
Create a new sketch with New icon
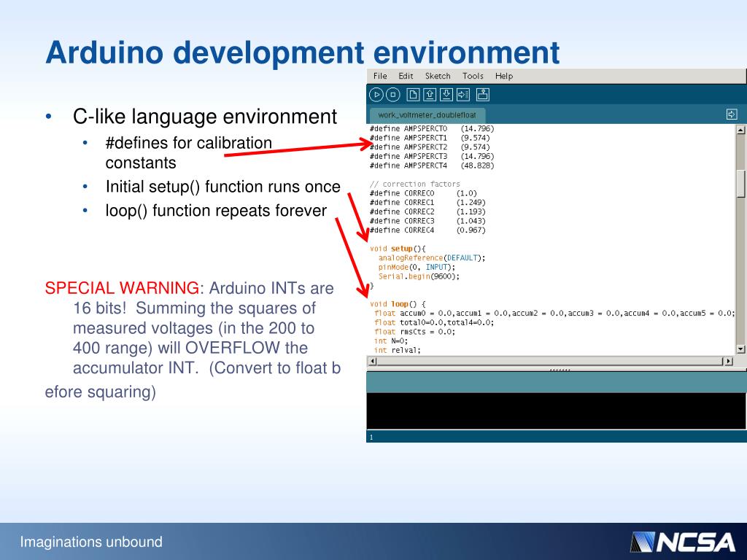(x=413, y=95)
